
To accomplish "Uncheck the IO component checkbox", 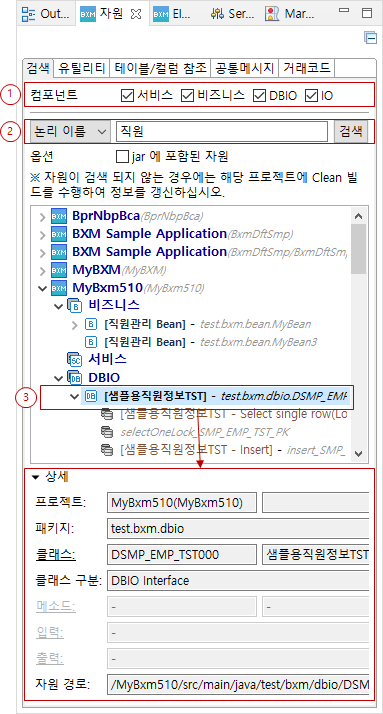I will click(x=311, y=96).
